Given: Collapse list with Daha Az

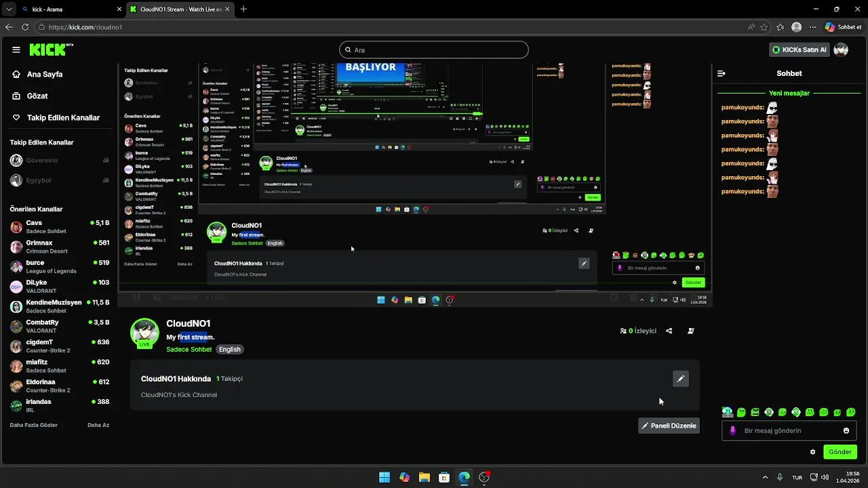Looking at the screenshot, I should [98, 425].
